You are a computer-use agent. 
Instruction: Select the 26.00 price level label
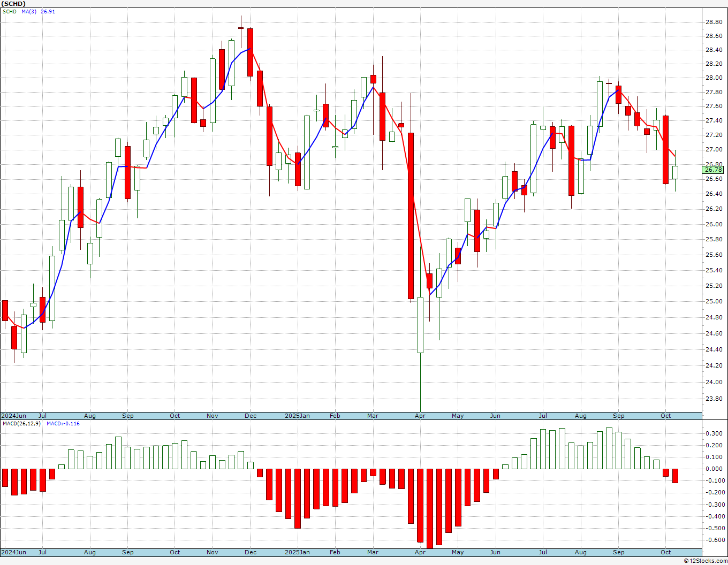[714, 225]
